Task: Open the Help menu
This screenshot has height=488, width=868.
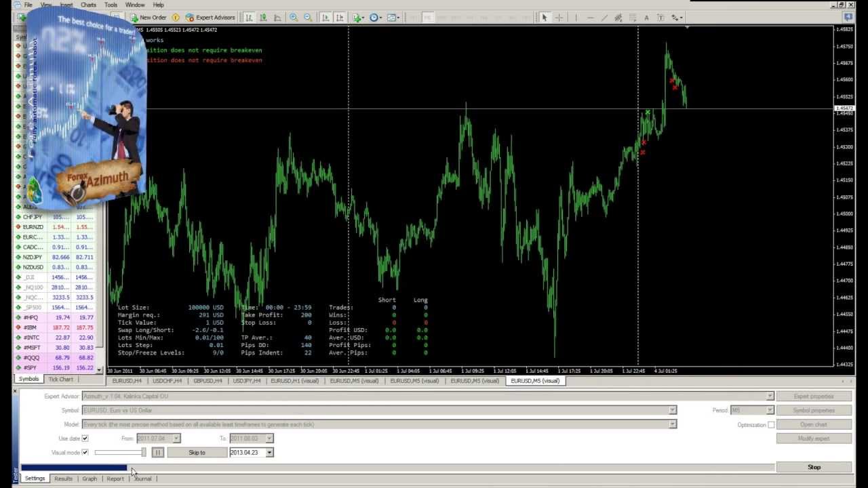Action: 158,5
